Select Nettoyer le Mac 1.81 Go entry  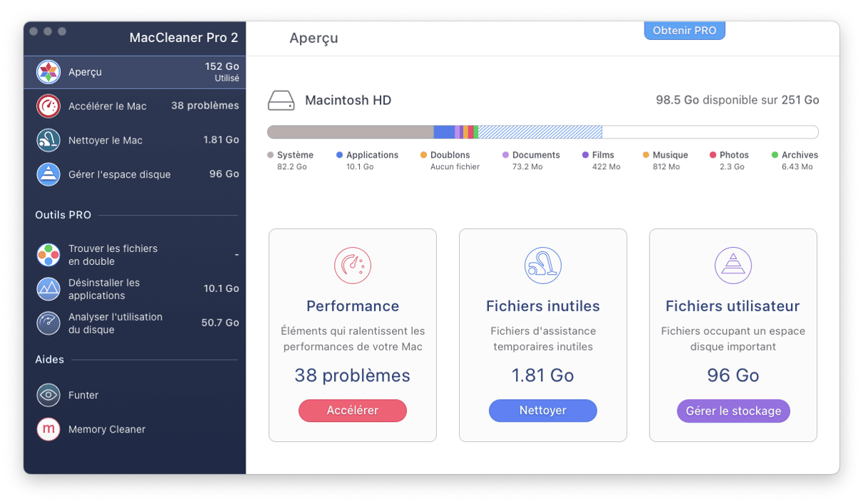(136, 141)
